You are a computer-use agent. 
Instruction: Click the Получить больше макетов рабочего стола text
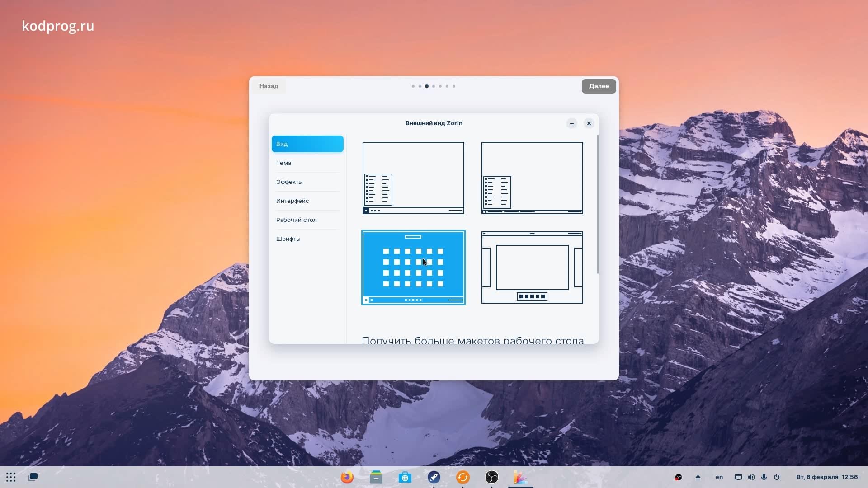click(x=473, y=340)
